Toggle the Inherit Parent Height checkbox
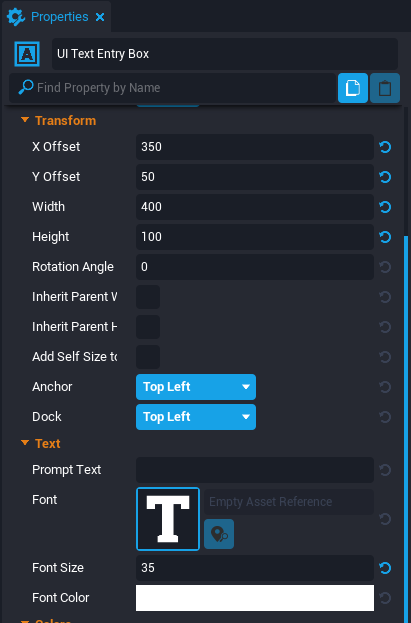The width and height of the screenshot is (411, 623). (x=148, y=327)
